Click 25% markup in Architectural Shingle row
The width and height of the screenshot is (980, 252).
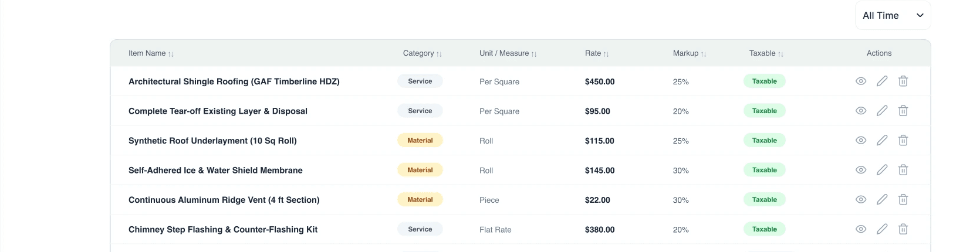click(x=681, y=81)
